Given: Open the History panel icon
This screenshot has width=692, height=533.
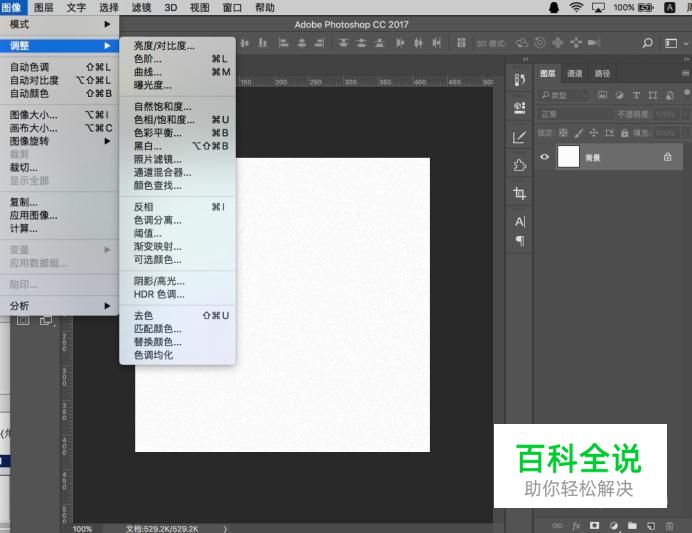Looking at the screenshot, I should [x=519, y=80].
